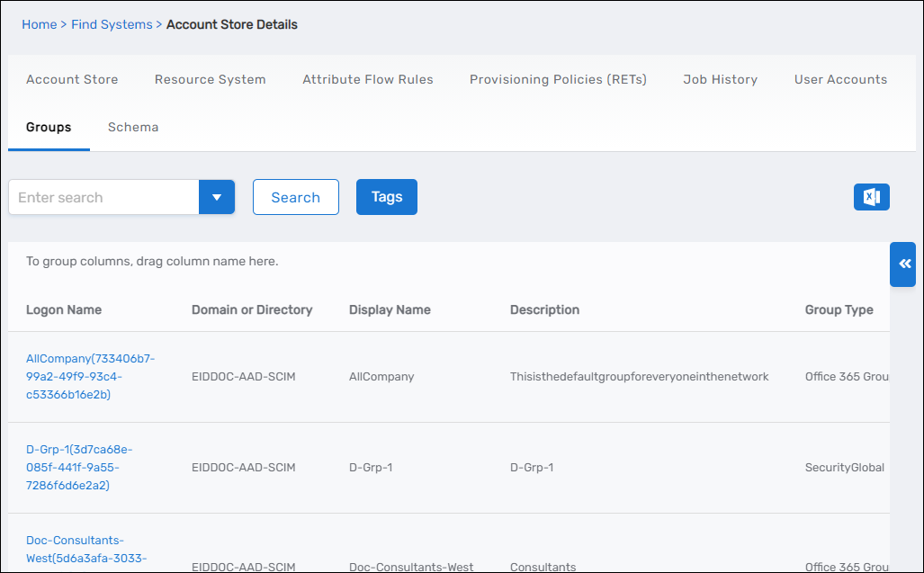Sort by Display Name column header
The image size is (924, 573).
click(390, 309)
